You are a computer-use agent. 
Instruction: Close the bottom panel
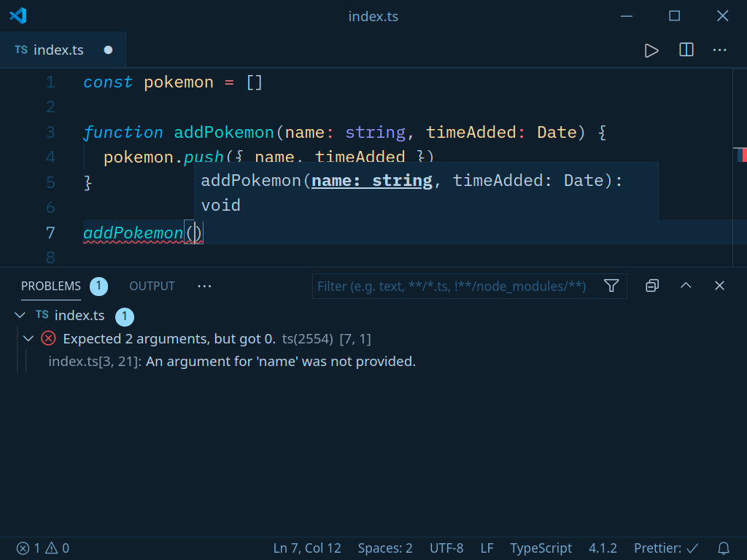click(719, 286)
